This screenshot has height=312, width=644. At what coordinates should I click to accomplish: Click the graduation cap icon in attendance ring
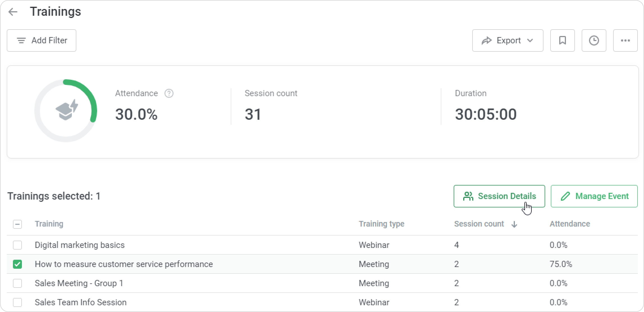coord(67,110)
